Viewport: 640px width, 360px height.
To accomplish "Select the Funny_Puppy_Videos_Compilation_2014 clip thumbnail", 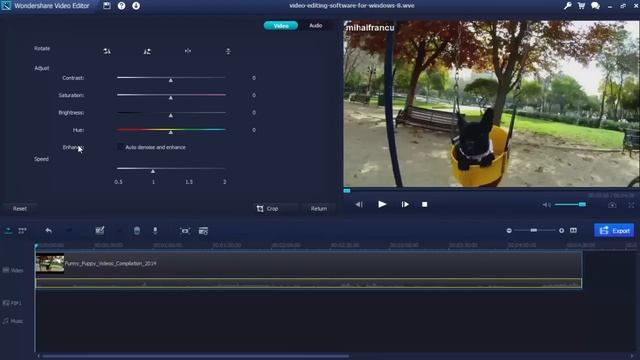I will click(x=50, y=263).
